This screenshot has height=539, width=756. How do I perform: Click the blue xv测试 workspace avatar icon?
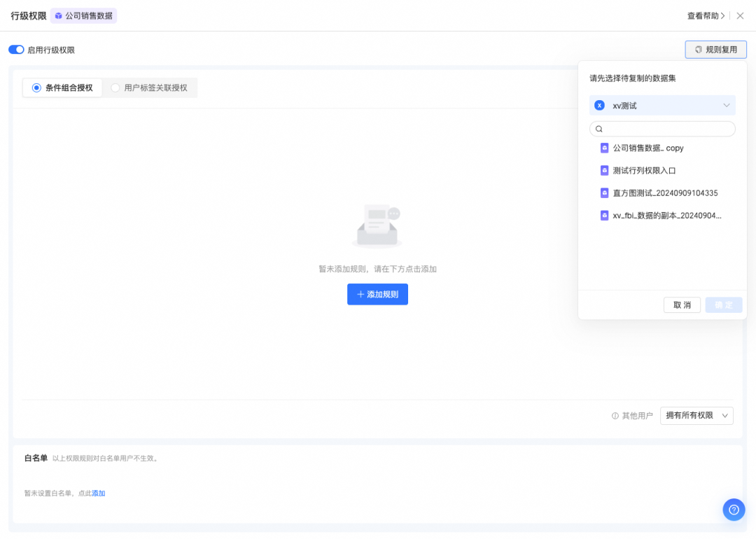[599, 106]
